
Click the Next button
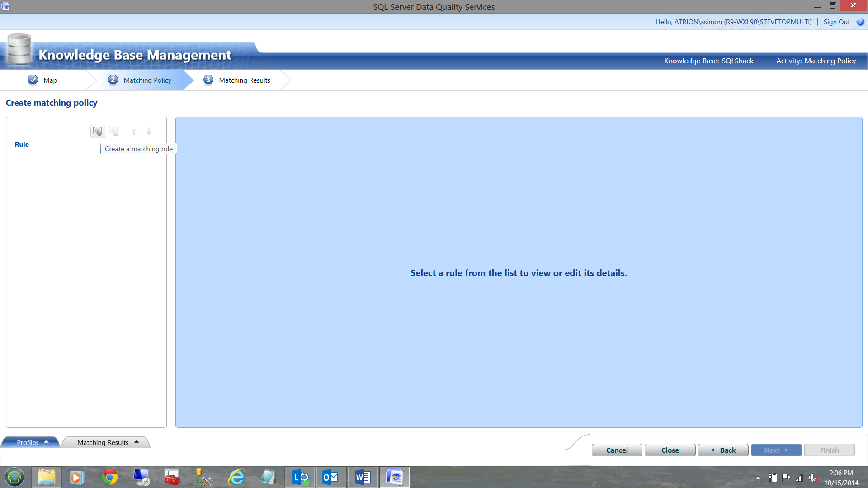click(x=776, y=450)
